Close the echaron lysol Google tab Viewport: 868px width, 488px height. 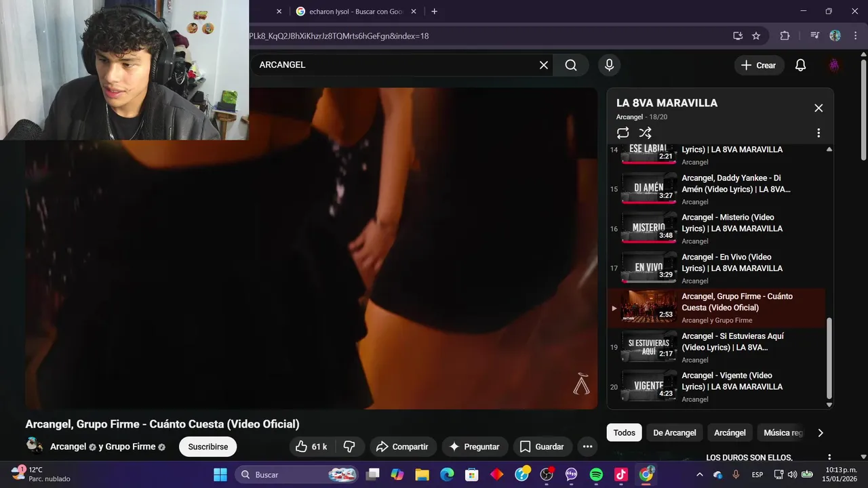click(412, 12)
